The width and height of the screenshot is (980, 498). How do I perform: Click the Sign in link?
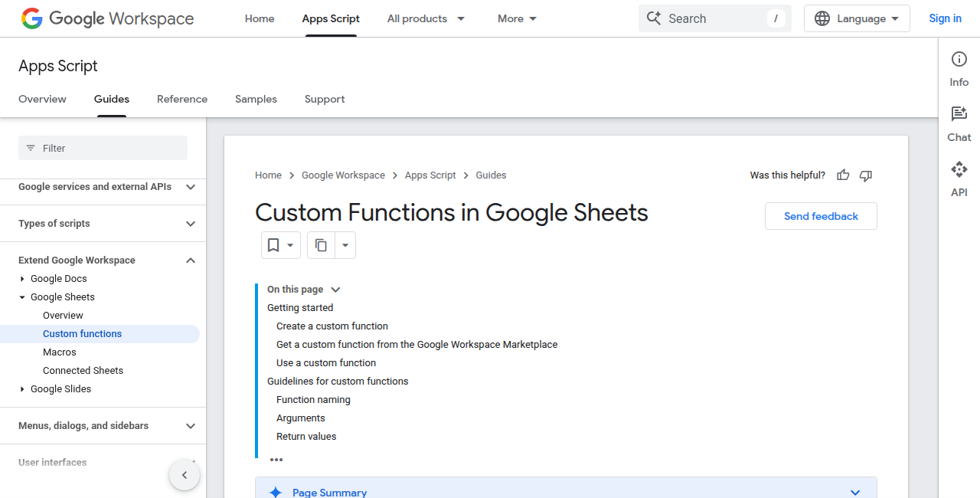[x=945, y=18]
